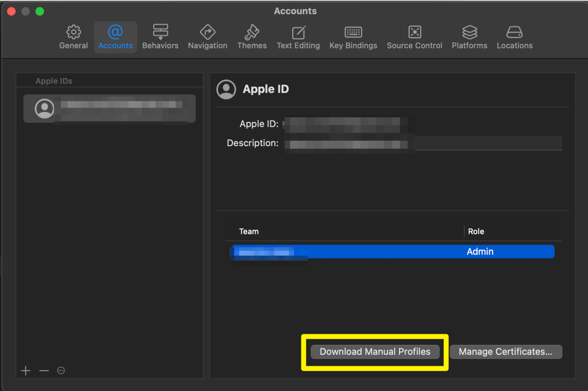
Task: Select the Behaviors settings icon
Action: click(160, 36)
